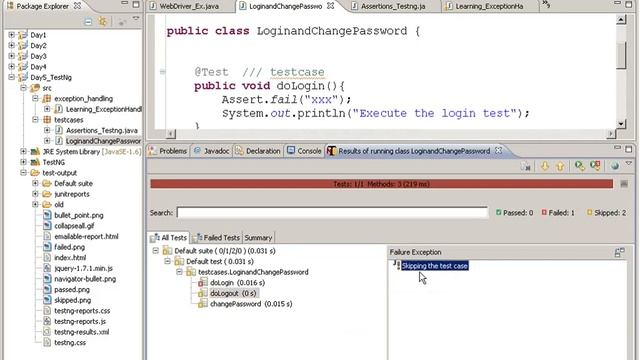Viewport: 640px width, 360px height.
Task: Click the editor horizontal scroll left arrow
Action: click(171, 133)
